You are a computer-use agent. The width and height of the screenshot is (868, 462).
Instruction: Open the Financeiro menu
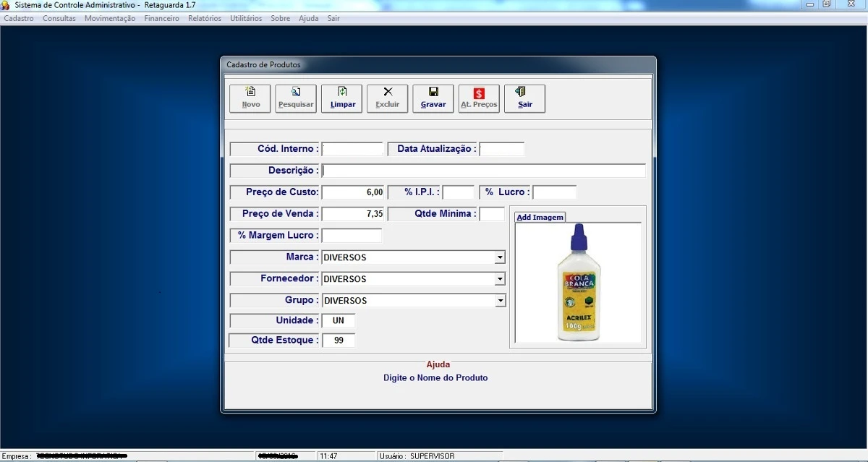pyautogui.click(x=161, y=19)
